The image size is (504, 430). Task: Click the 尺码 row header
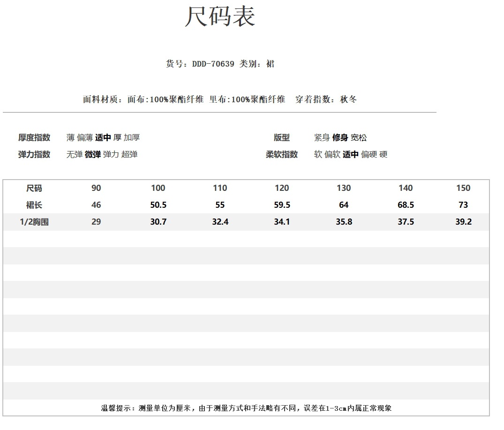(x=34, y=188)
